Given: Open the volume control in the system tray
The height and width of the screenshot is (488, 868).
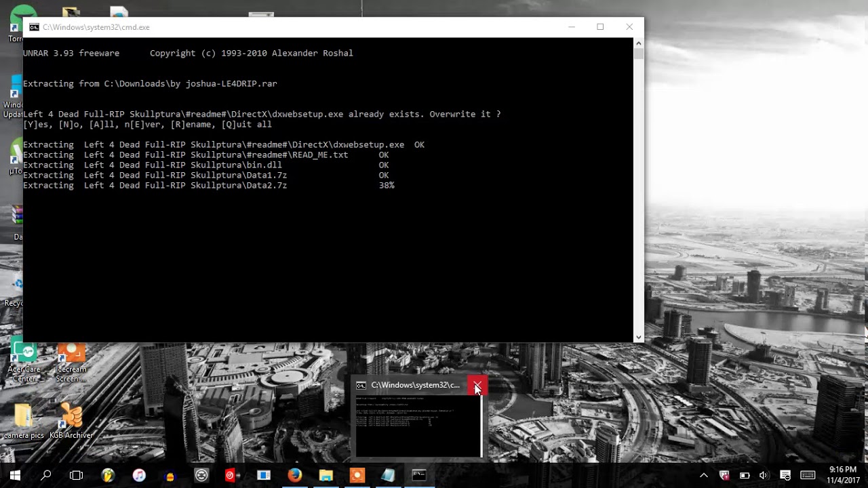Looking at the screenshot, I should 764,475.
